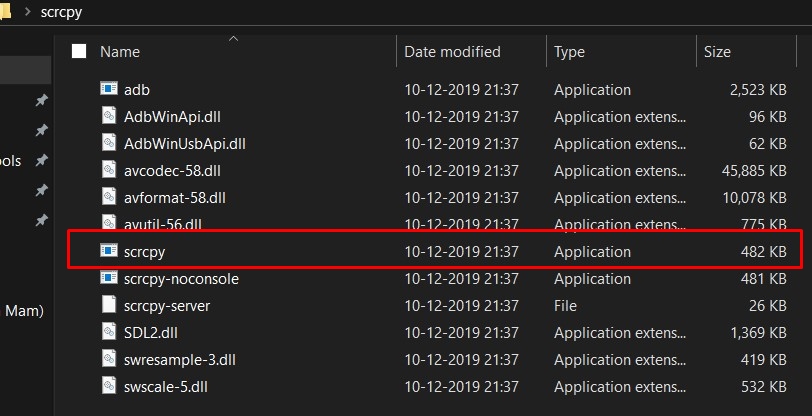Image resolution: width=812 pixels, height=416 pixels.
Task: Sort files by Date modified column
Action: pyautogui.click(x=452, y=52)
